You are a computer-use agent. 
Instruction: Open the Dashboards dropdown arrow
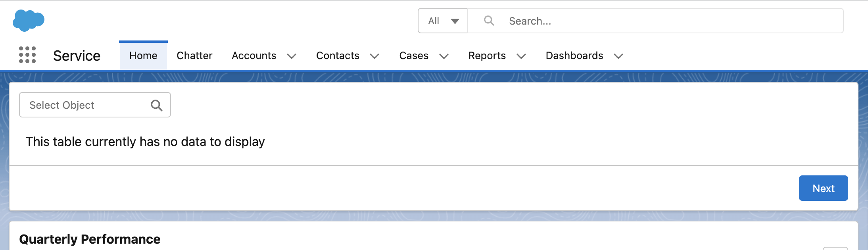click(x=618, y=56)
